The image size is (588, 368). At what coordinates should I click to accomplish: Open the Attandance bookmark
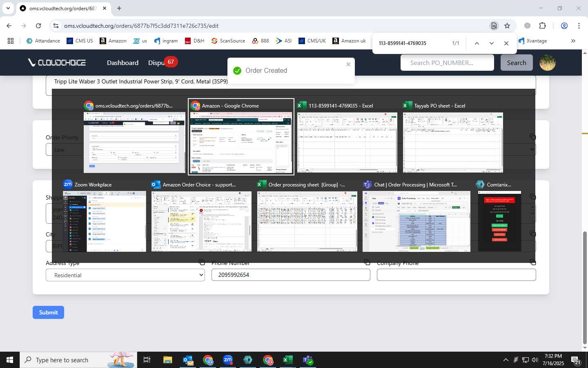43,41
